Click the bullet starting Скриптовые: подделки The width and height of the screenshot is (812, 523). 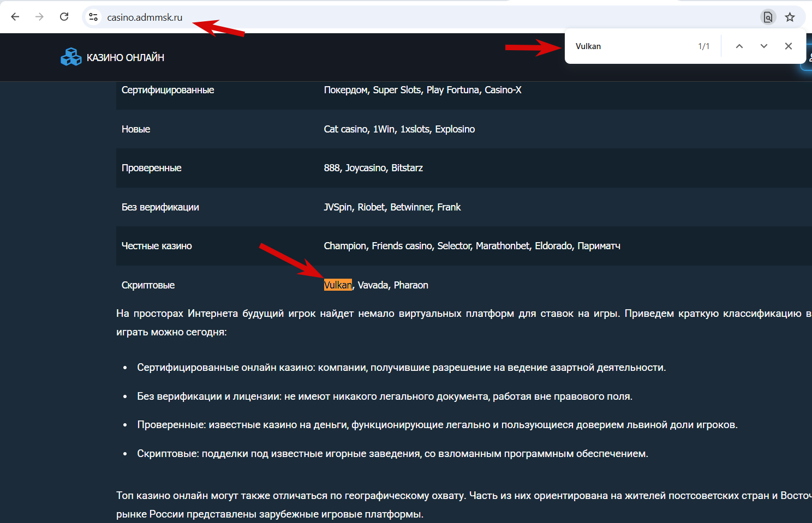pyautogui.click(x=392, y=454)
